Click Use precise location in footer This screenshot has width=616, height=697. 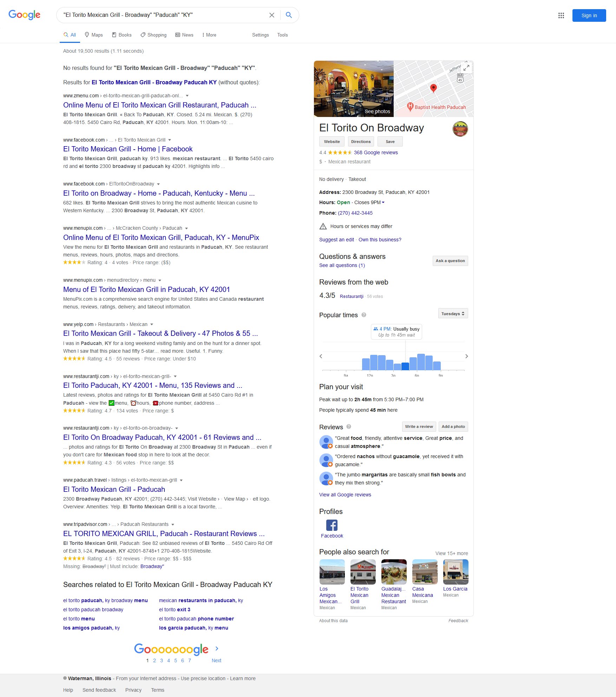(x=203, y=678)
